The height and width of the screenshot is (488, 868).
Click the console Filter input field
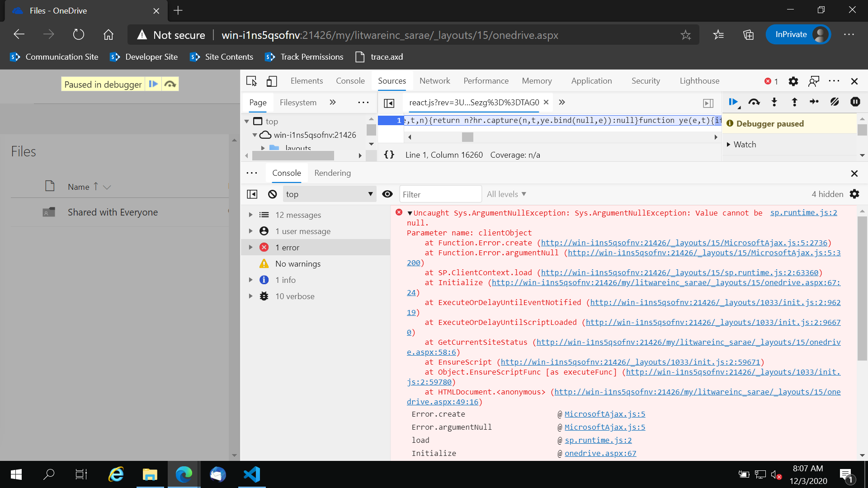point(440,194)
